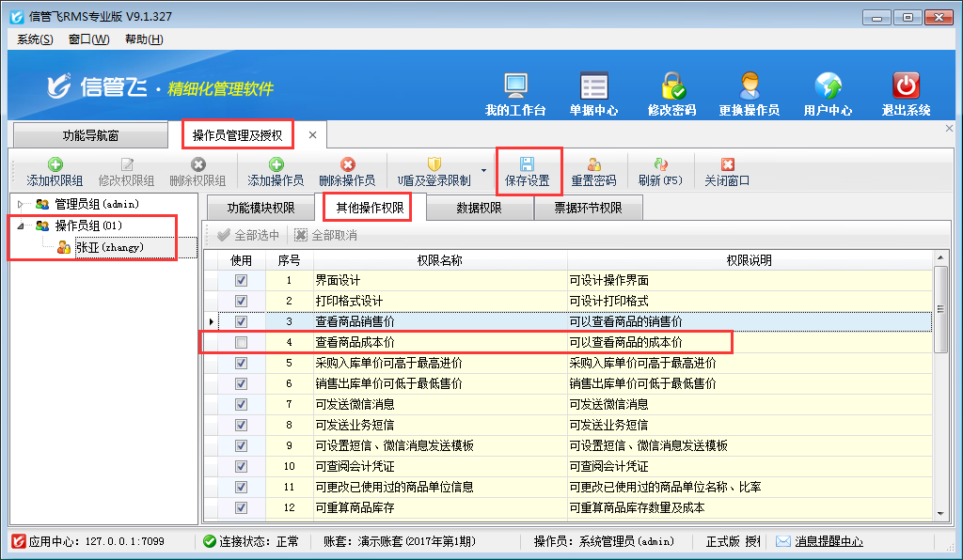Uncheck the 可发送微信消息 checkbox
The image size is (963, 560).
coord(242,404)
